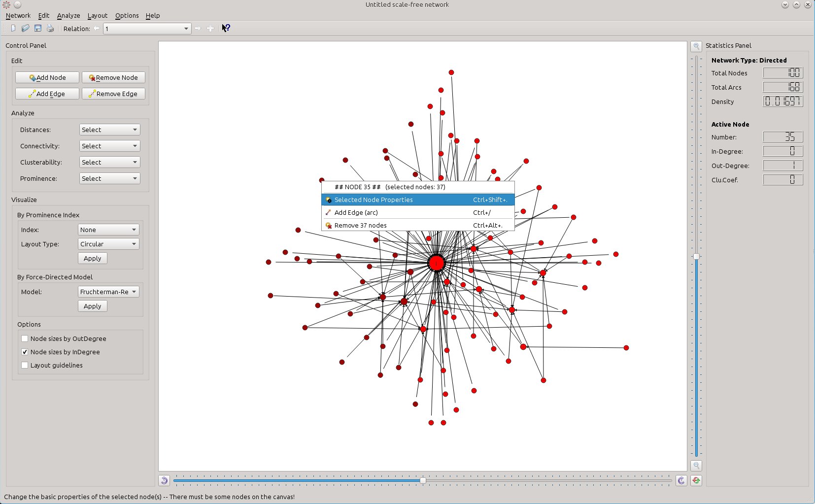Add a new relation with plus icon
The height and width of the screenshot is (504, 815).
(x=210, y=29)
